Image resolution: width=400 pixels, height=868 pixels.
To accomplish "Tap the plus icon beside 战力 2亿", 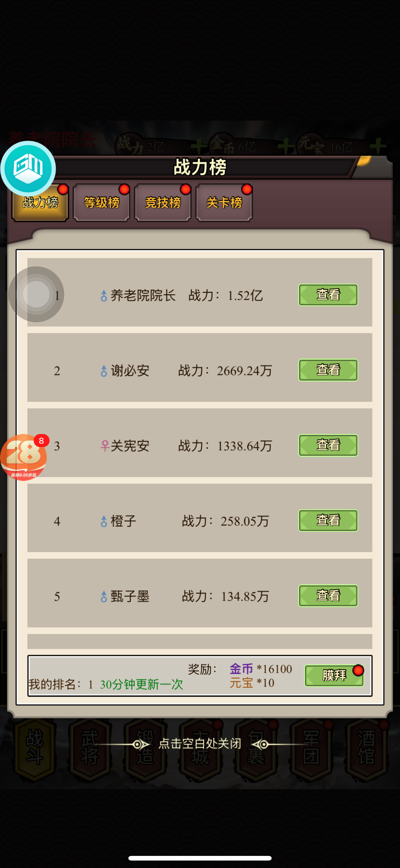I will click(199, 147).
